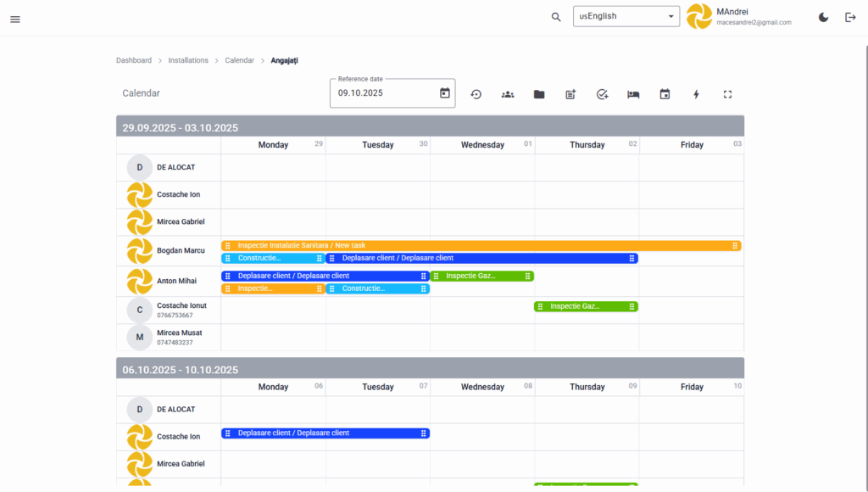
Task: Toggle dark mode with the moon icon
Action: tap(823, 17)
